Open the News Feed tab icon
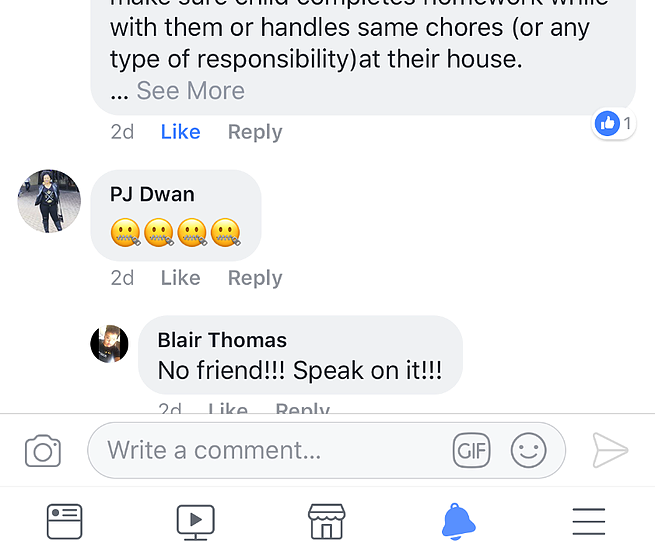655x555 pixels. coord(64,522)
